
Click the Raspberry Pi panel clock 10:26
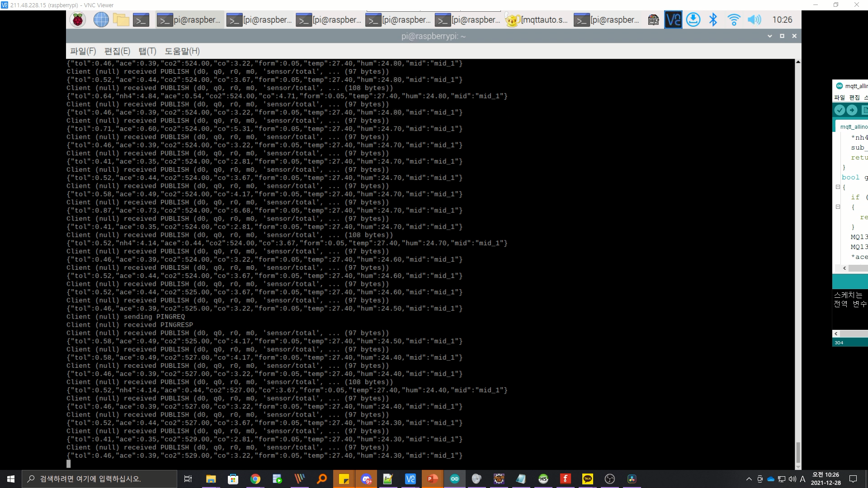click(x=782, y=20)
